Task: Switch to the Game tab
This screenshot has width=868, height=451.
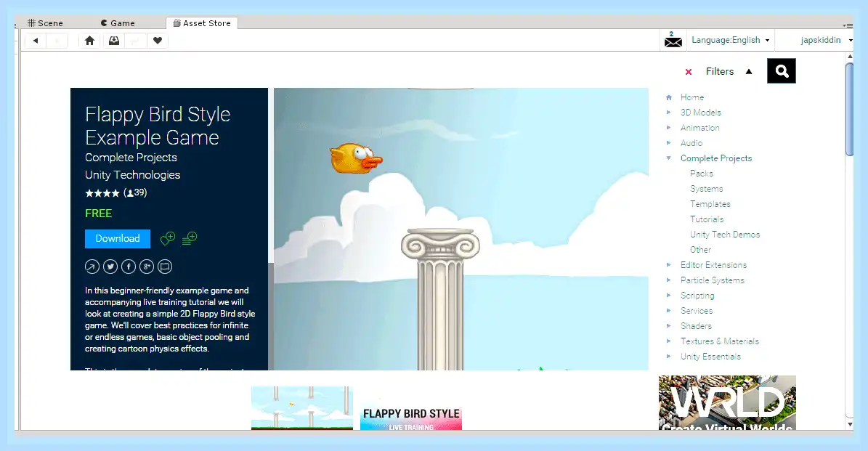Action: 118,23
